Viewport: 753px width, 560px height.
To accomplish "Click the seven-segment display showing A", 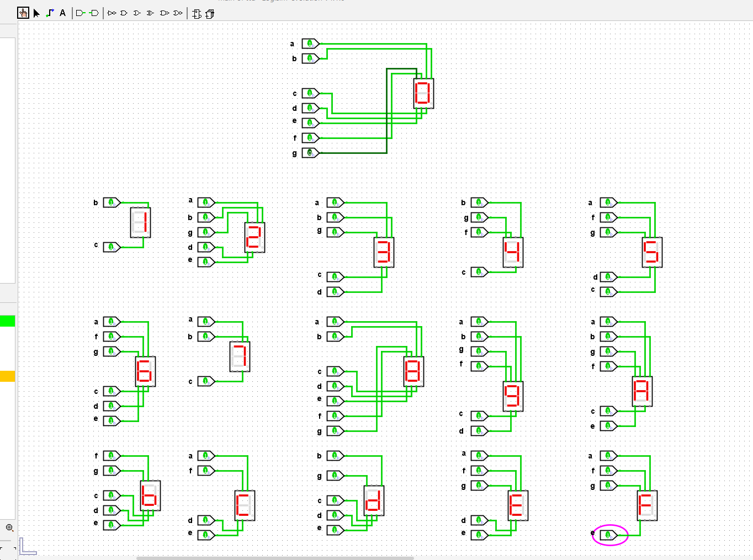I will click(x=642, y=391).
